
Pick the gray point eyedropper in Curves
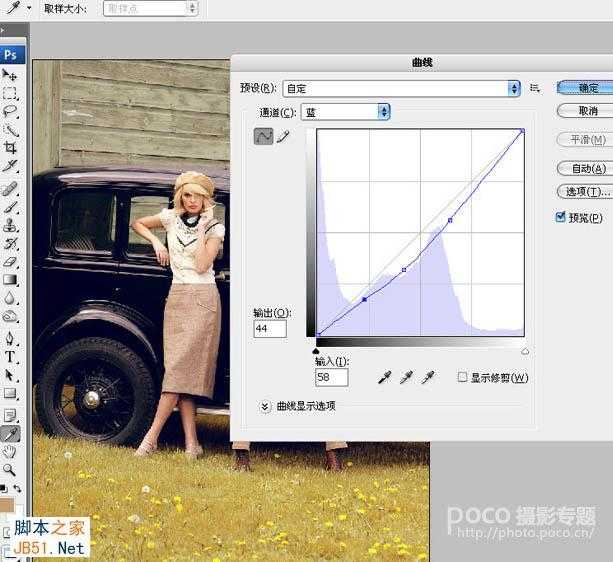pos(406,377)
